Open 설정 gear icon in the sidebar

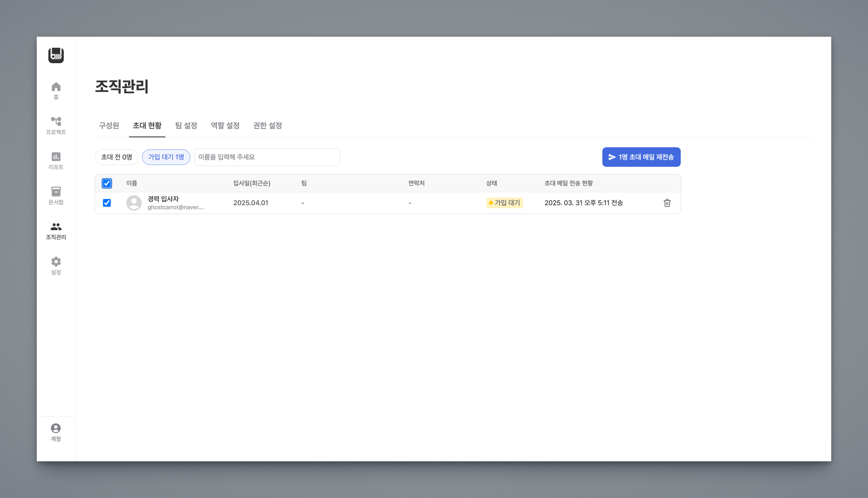[56, 262]
